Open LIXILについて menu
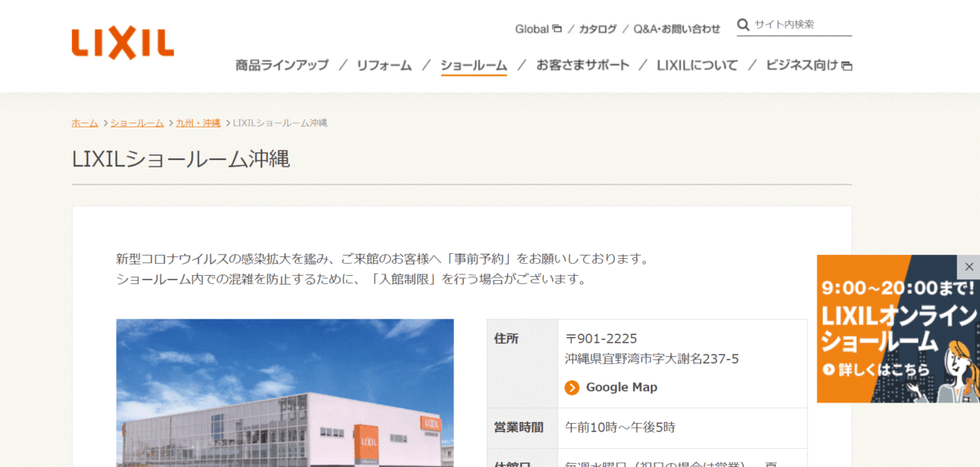Screen dimensions: 980x467 697,64
